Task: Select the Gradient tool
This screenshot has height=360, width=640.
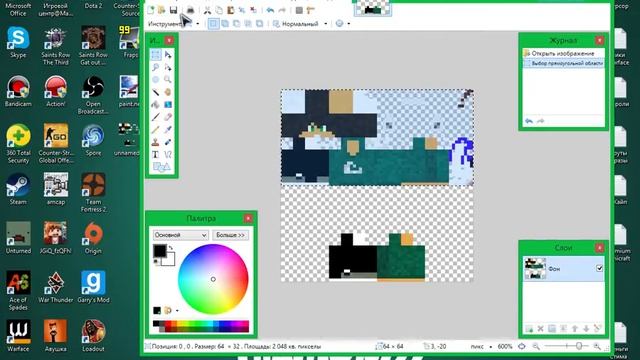Action: pos(168,105)
